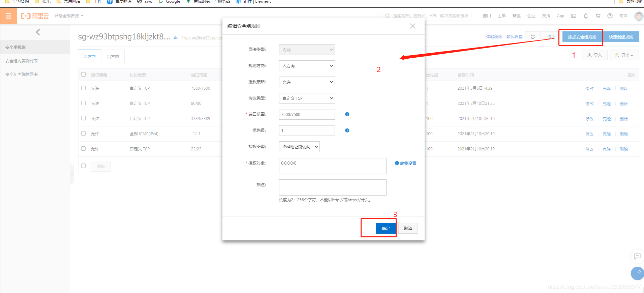The height and width of the screenshot is (293, 644).
Task: Focus the top console search box
Action: [426, 16]
